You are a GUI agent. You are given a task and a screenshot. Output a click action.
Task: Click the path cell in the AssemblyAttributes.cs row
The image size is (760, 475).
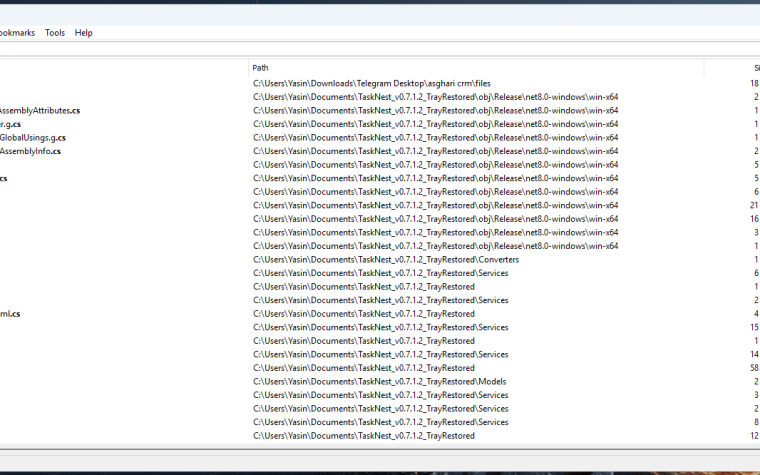[435, 111]
